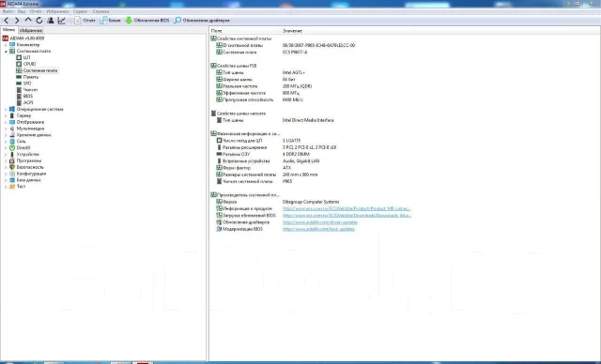Click the green arrow BIOS updates button
The height and width of the screenshot is (364, 601).
147,21
